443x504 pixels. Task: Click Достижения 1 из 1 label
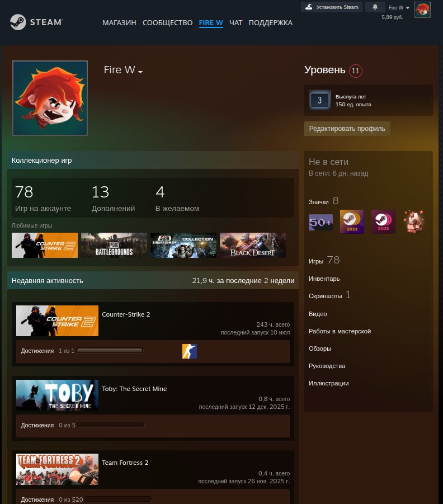(x=48, y=351)
